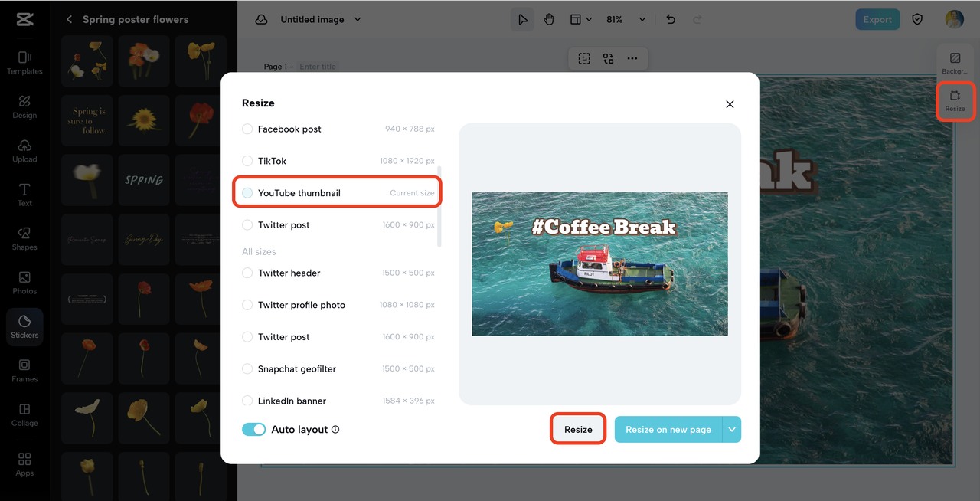Pick the white SPRING text sticker
Screen dimensions: 980x501
[x=143, y=179]
